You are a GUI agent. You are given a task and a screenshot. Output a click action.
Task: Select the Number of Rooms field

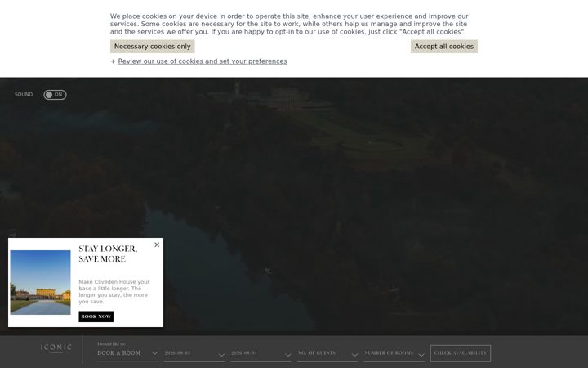(x=394, y=353)
